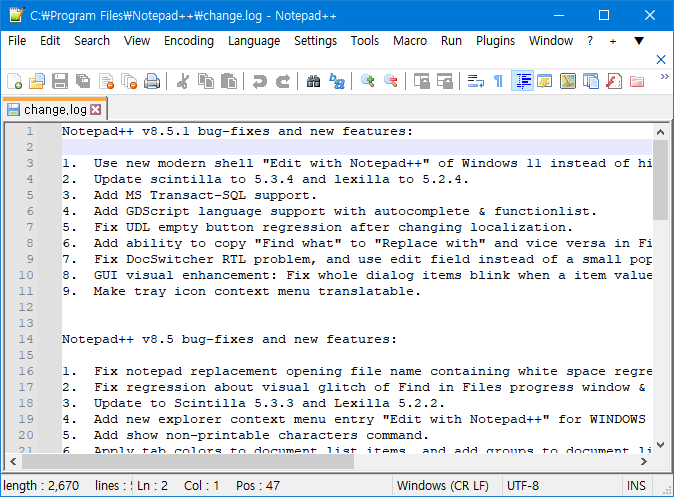Click line number 14 in the margin
Viewport: 674px width, 497px height.
(x=26, y=339)
